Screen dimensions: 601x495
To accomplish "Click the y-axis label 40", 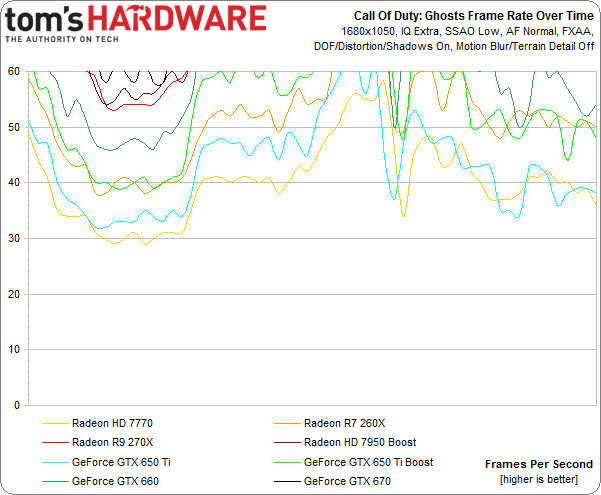I will click(x=14, y=183).
